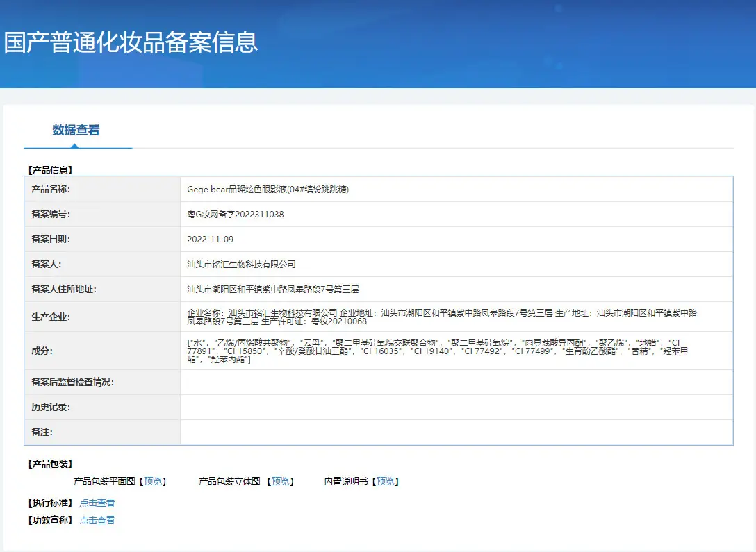756x552 pixels.
Task: Click the page title 国产普通化妆品备案信息
Action: tap(131, 42)
